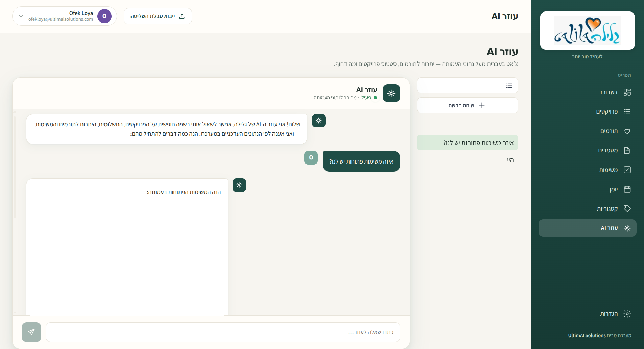This screenshot has width=644, height=349.
Task: Click the AI avatar beside the greeting message
Action: (319, 121)
